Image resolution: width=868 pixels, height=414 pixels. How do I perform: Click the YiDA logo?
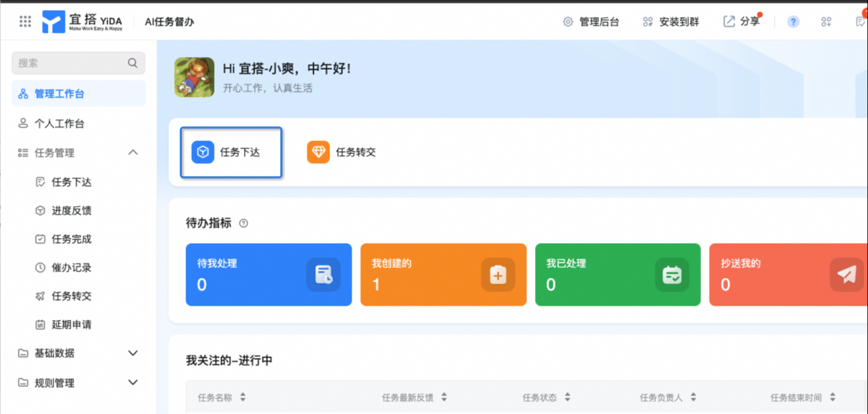pos(82,21)
